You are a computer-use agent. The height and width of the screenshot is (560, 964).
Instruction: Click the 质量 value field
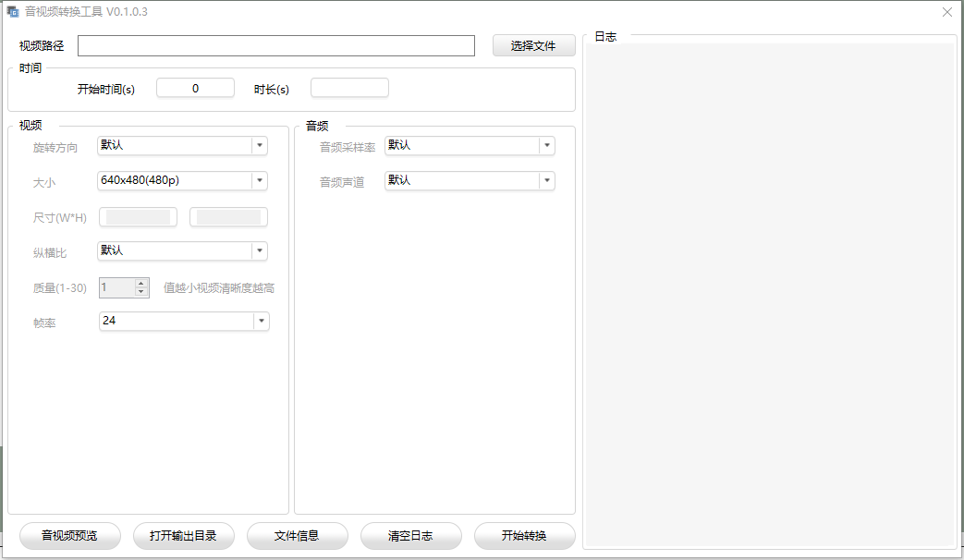(116, 287)
